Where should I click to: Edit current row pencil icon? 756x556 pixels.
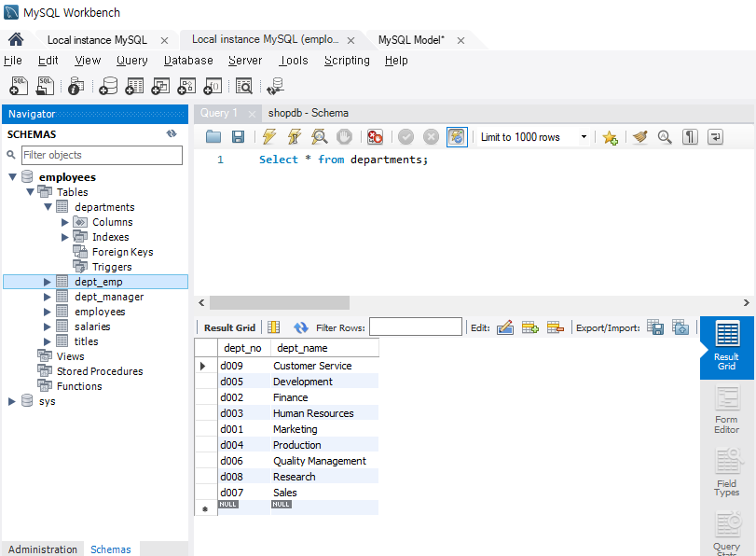pyautogui.click(x=505, y=327)
